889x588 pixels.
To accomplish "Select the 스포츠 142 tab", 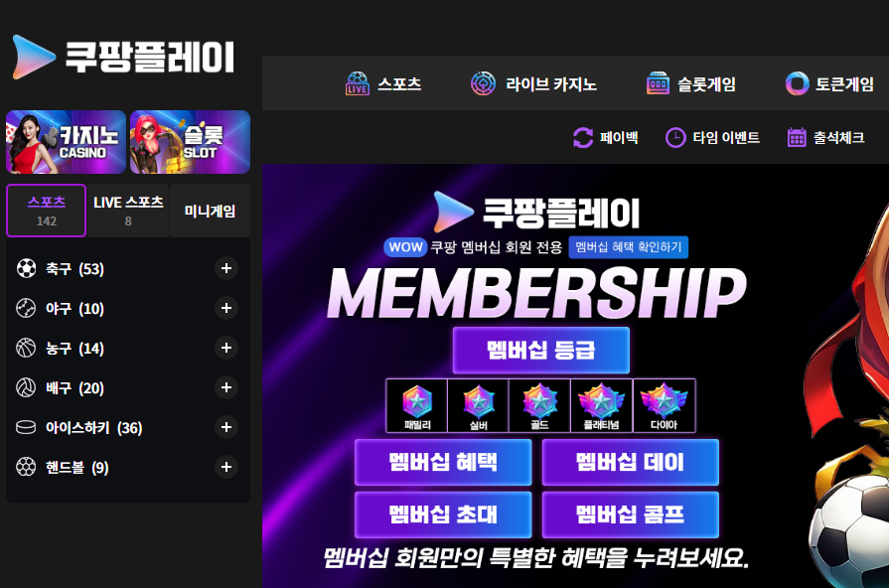I will click(47, 211).
